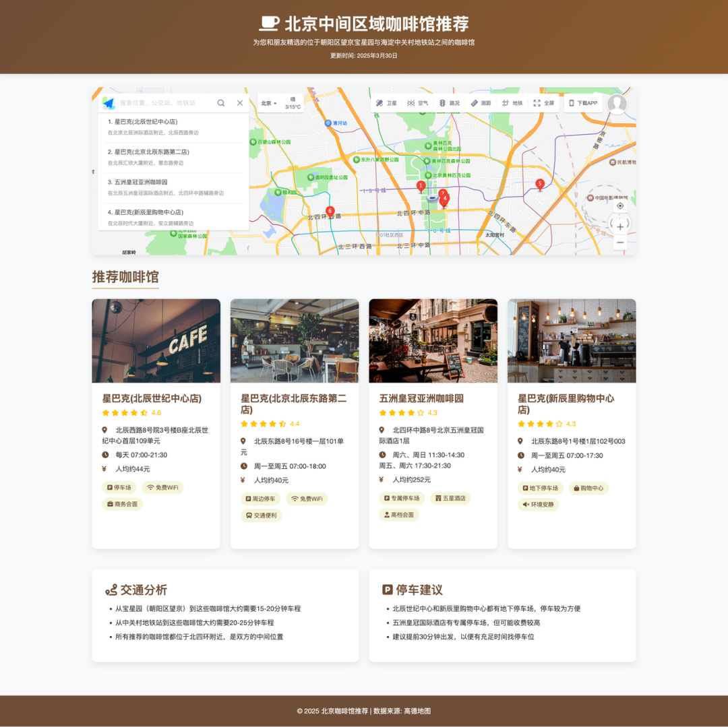
Task: Toggle the 路况 traffic layer
Action: point(449,103)
